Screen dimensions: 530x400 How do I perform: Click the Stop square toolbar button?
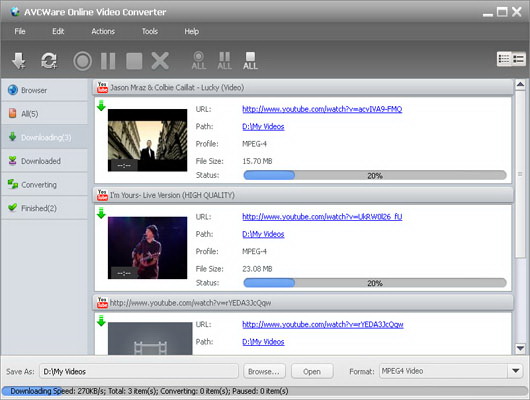point(134,61)
